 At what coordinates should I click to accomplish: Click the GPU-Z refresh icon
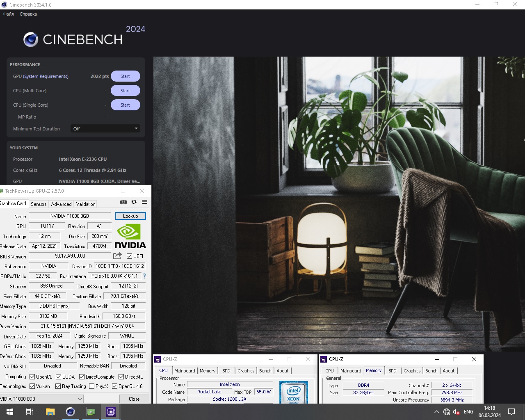pos(134,202)
